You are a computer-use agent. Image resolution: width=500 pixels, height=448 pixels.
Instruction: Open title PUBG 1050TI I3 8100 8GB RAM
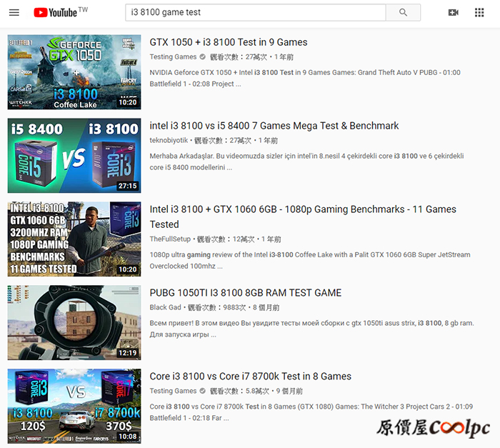tap(246, 293)
